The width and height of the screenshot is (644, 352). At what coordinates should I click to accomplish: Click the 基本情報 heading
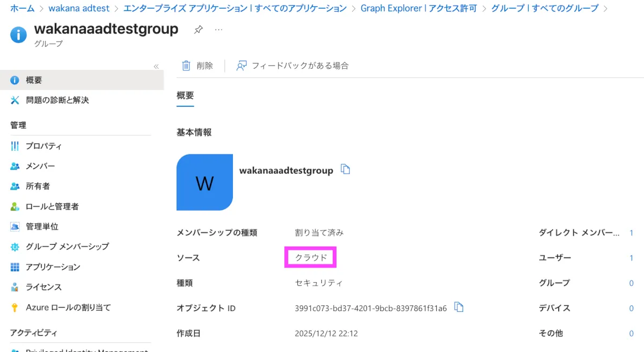194,132
